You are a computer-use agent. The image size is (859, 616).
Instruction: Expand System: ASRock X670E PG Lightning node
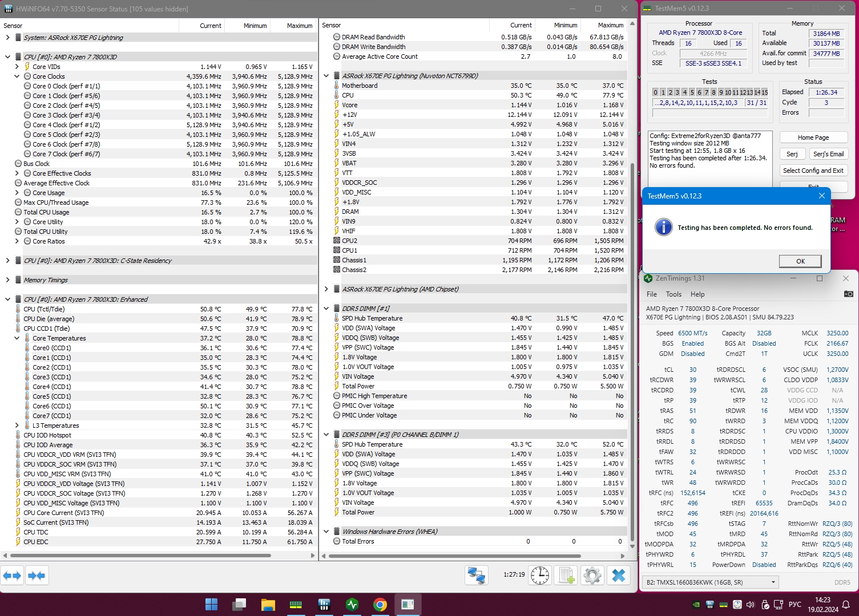(7, 38)
